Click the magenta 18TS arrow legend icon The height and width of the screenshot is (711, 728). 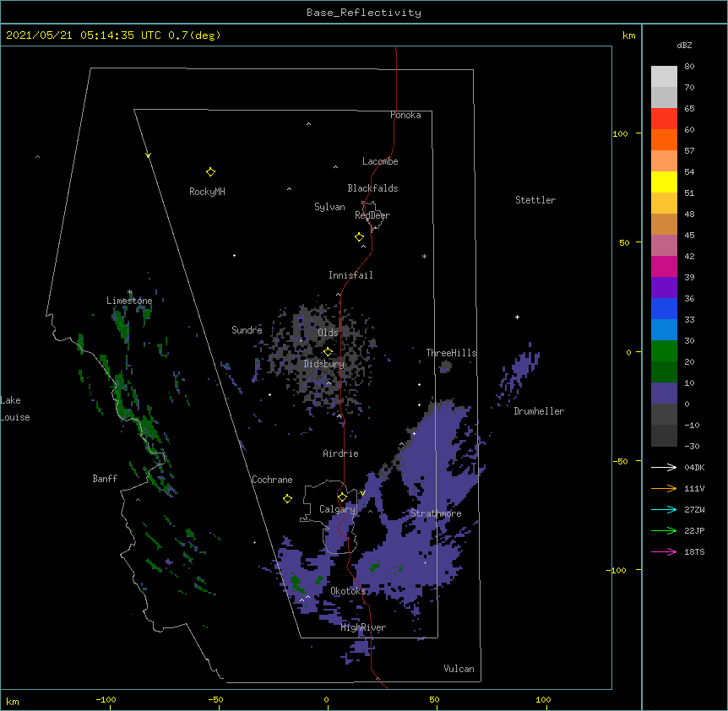click(x=664, y=551)
